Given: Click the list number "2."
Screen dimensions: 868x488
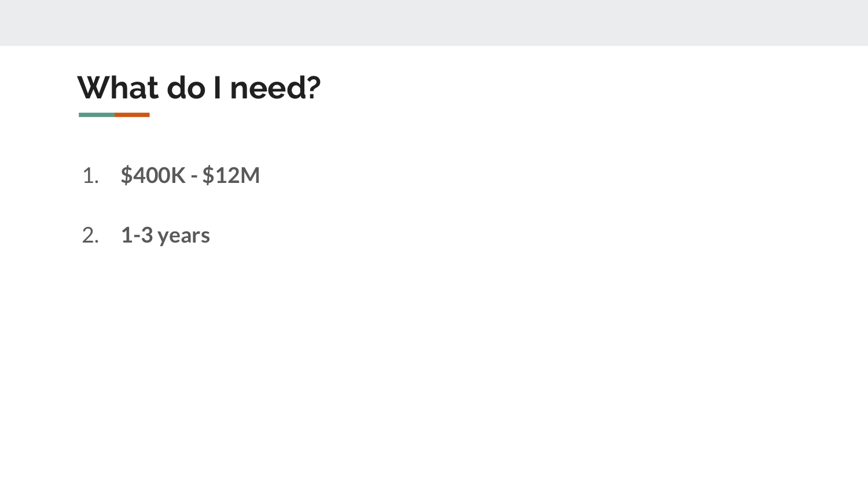Looking at the screenshot, I should 90,236.
